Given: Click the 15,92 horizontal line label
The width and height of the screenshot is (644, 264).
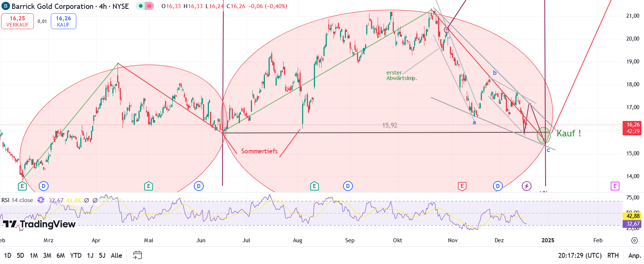Looking at the screenshot, I should 390,125.
